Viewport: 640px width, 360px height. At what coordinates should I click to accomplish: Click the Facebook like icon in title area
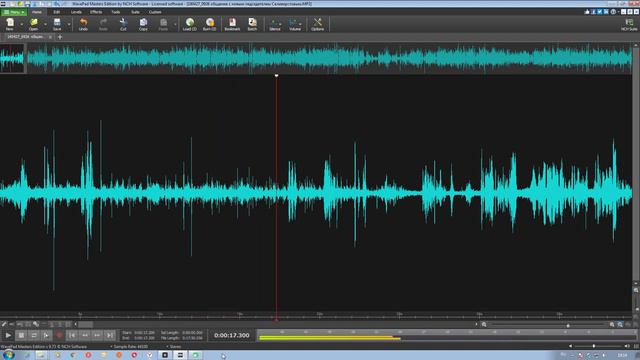point(587,12)
